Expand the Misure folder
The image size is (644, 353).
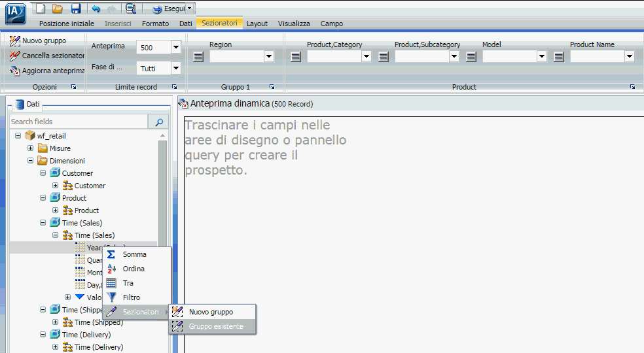pos(30,148)
